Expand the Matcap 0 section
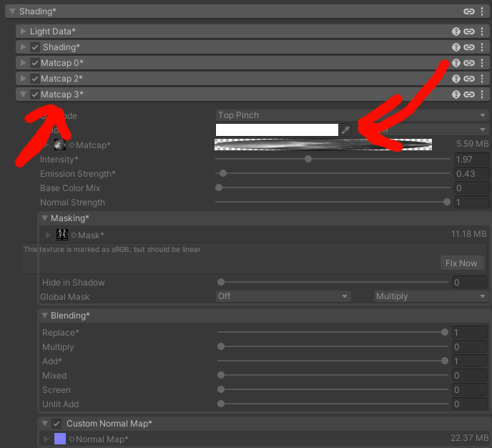This screenshot has width=492, height=448. tap(23, 63)
